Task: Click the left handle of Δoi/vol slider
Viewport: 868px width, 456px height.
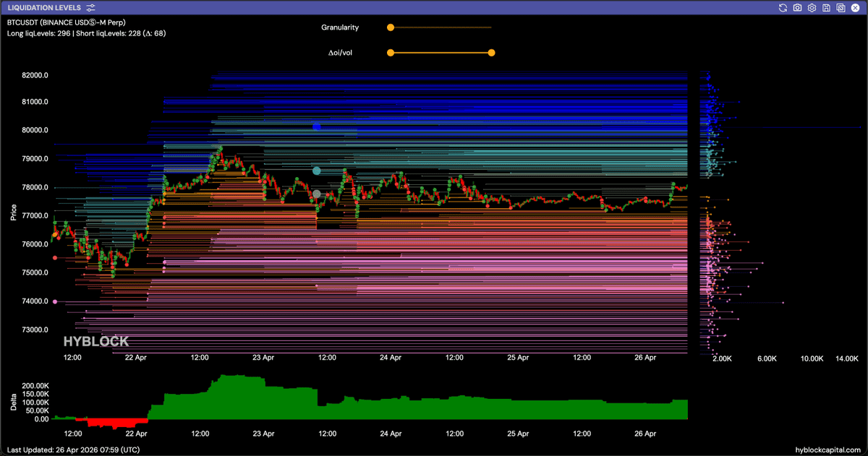Action: pyautogui.click(x=391, y=53)
